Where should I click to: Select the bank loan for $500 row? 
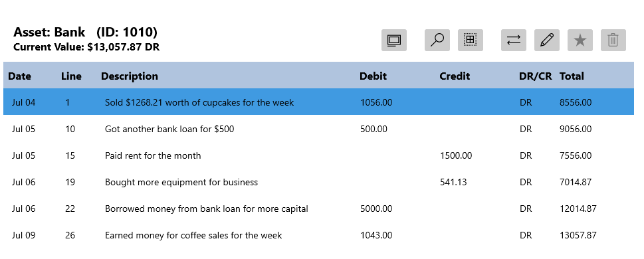click(x=319, y=129)
